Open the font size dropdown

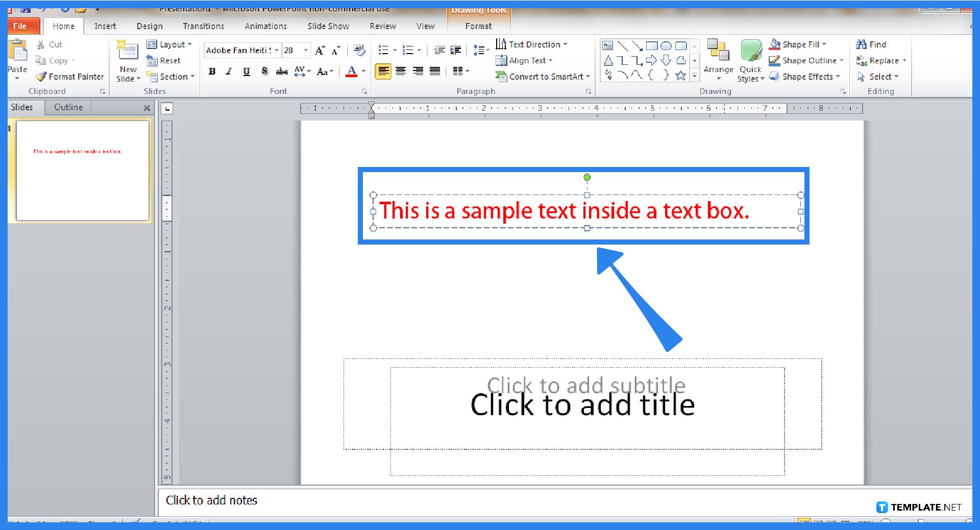click(305, 50)
